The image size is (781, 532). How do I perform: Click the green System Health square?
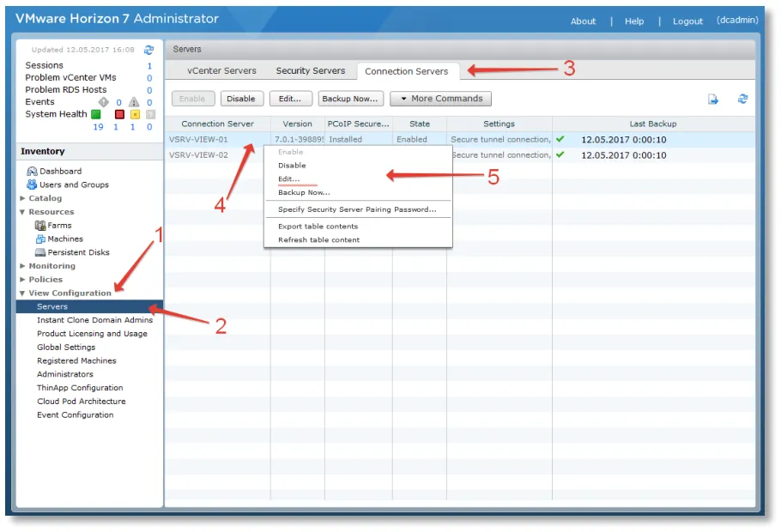[x=95, y=114]
